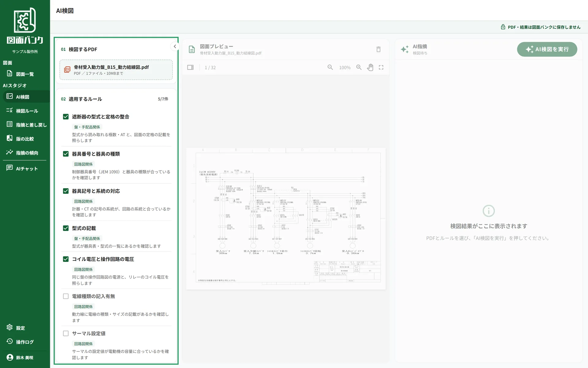588x368 pixels.
Task: Click the 骨材受入動力盤 file name in preview header
Action: click(231, 53)
